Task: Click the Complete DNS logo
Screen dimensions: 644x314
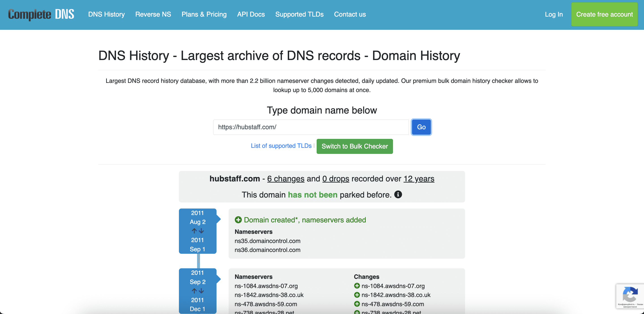Action: (41, 15)
